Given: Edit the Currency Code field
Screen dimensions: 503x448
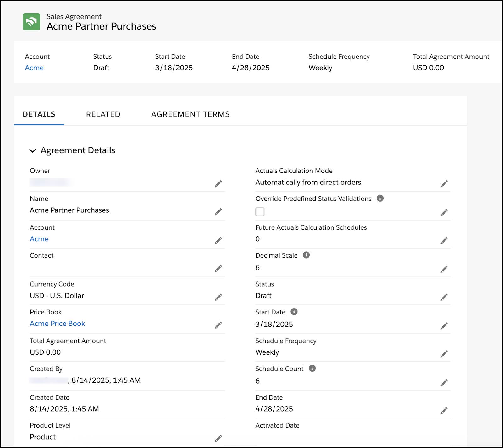Looking at the screenshot, I should coord(218,297).
